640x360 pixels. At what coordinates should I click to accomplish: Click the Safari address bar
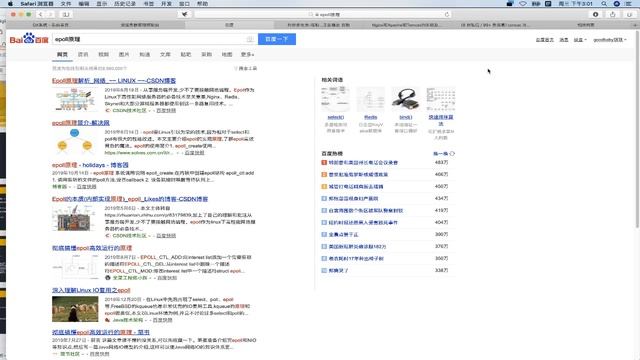[x=322, y=14]
